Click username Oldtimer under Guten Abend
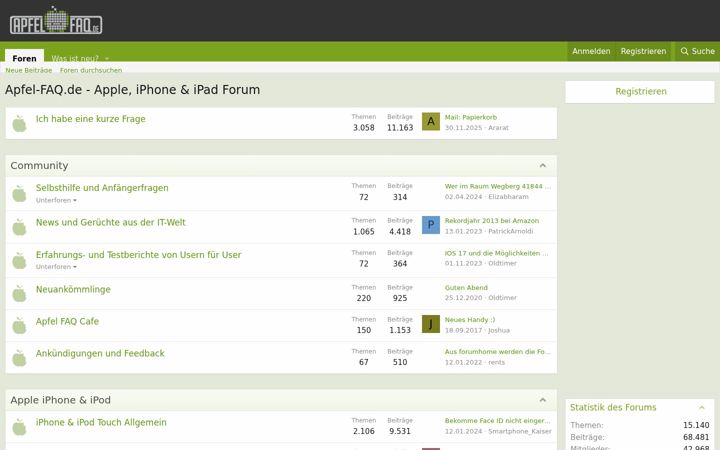This screenshot has width=720, height=450. 502,298
